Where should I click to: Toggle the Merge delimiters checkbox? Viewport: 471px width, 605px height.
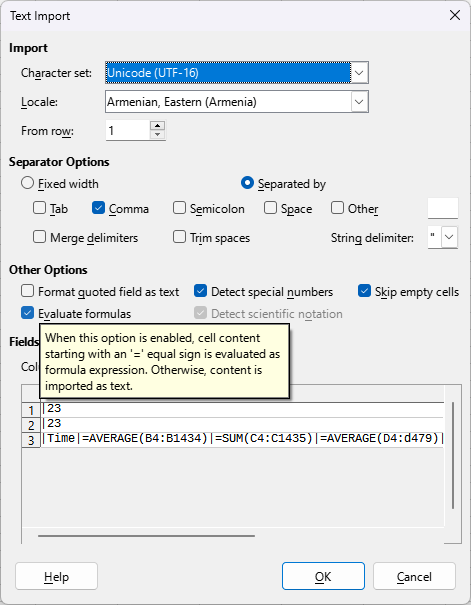coord(39,237)
